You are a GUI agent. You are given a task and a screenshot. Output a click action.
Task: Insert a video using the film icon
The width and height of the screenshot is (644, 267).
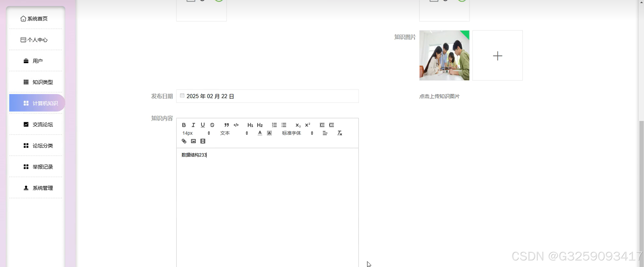point(203,141)
